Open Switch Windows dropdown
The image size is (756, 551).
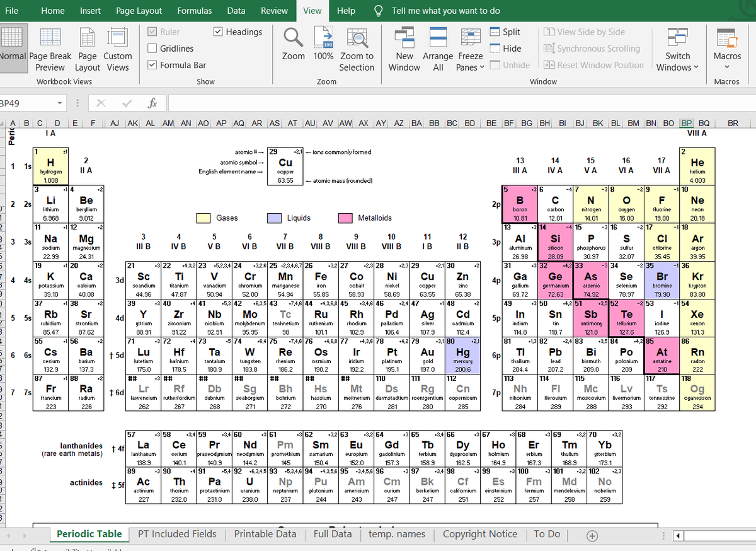pyautogui.click(x=677, y=50)
